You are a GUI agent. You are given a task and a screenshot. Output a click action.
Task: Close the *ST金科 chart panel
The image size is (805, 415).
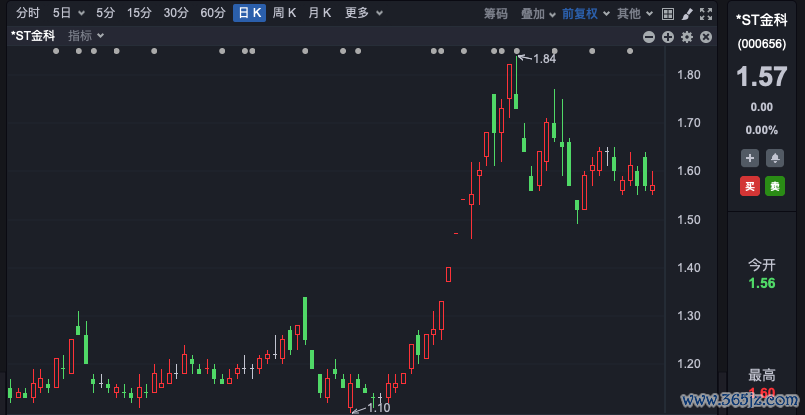coord(706,36)
